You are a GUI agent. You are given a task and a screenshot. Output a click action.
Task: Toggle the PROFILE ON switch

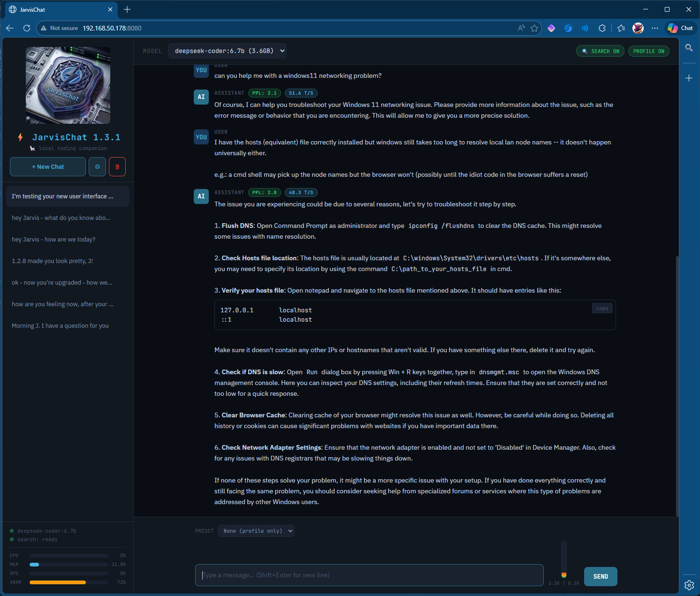649,51
